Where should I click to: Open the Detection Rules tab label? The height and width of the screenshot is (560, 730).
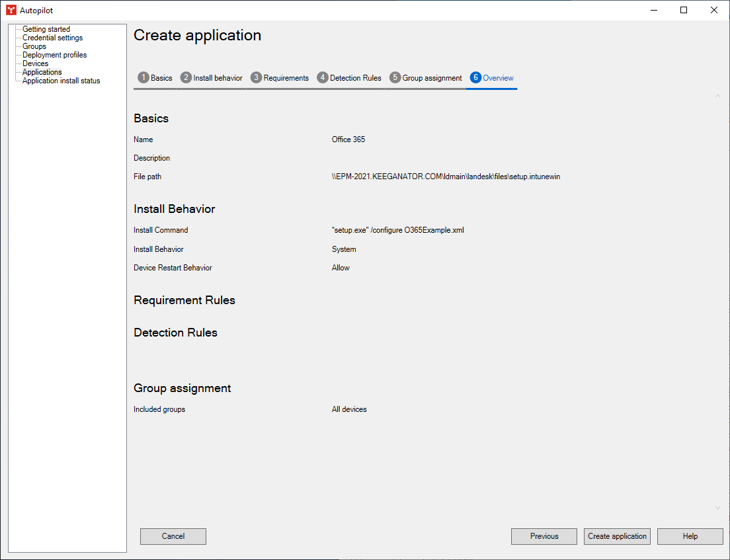(355, 77)
